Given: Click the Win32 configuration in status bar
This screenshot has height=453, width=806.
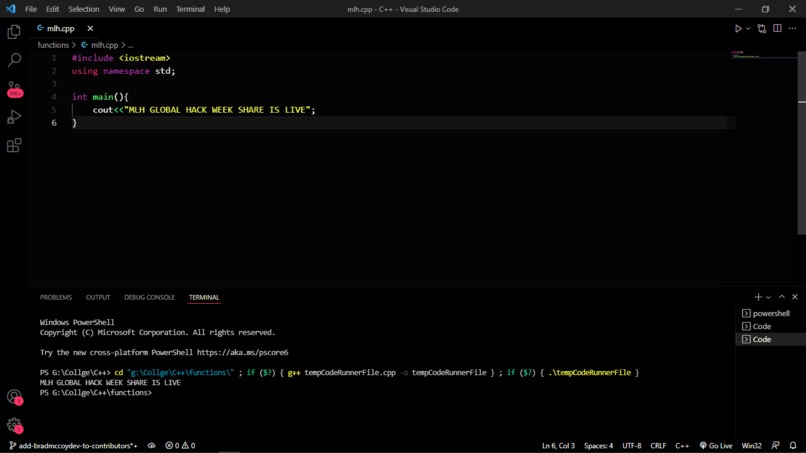Looking at the screenshot, I should [751, 446].
